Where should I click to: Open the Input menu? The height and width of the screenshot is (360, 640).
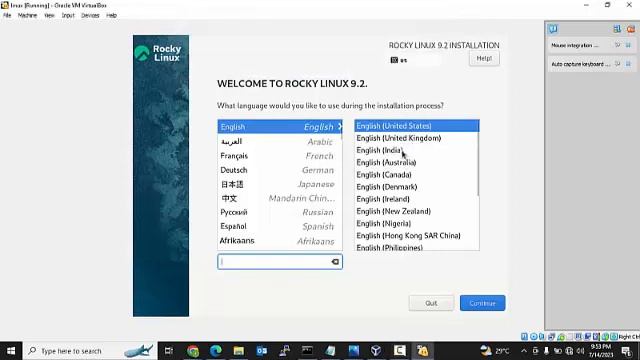68,15
